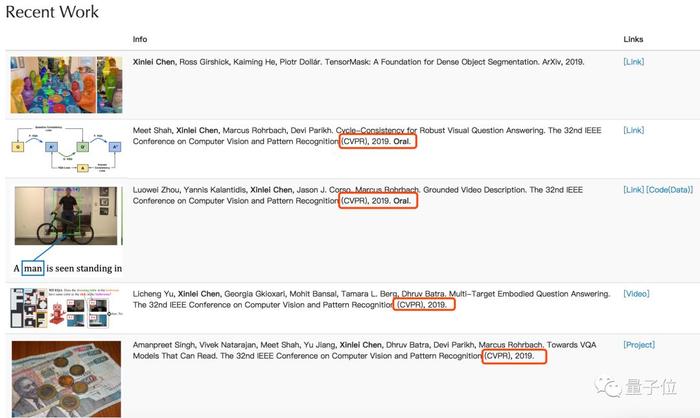Click the Towards VQA Models That Can Read citation
The height and width of the screenshot is (418, 700).
tap(364, 350)
